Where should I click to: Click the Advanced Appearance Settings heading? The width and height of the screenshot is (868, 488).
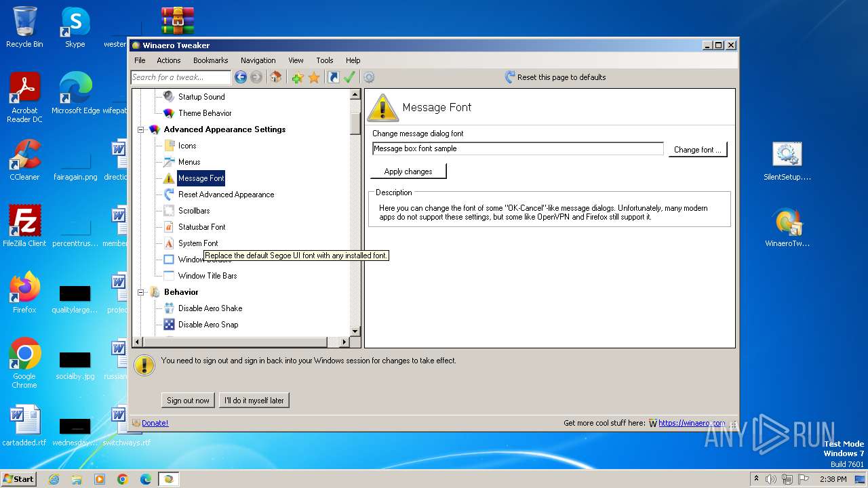click(x=224, y=129)
